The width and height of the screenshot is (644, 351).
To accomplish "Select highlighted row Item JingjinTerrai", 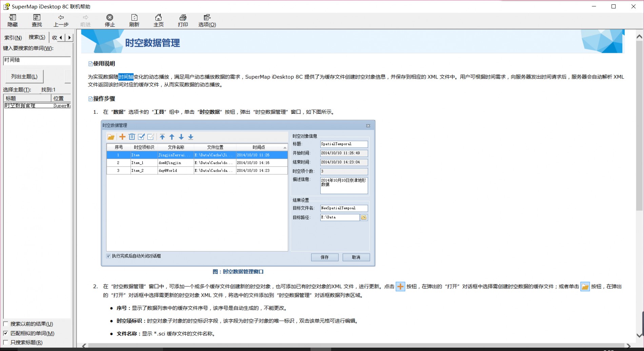I will (x=197, y=155).
